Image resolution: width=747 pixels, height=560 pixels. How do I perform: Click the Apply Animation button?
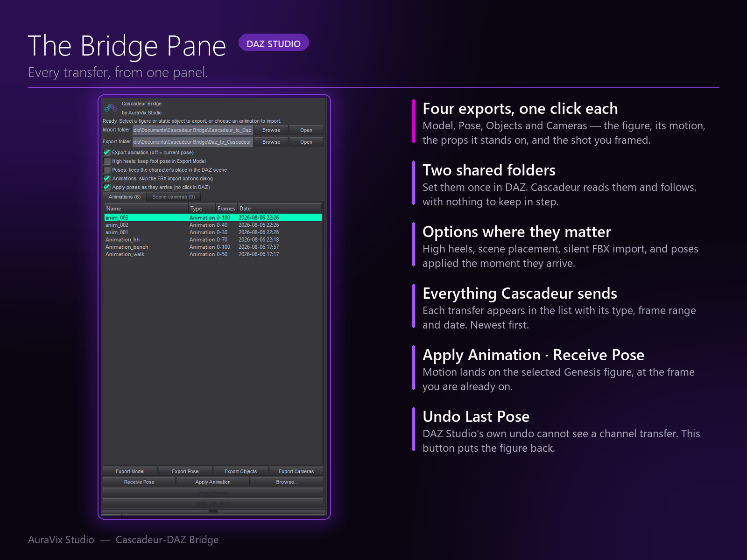pyautogui.click(x=213, y=482)
